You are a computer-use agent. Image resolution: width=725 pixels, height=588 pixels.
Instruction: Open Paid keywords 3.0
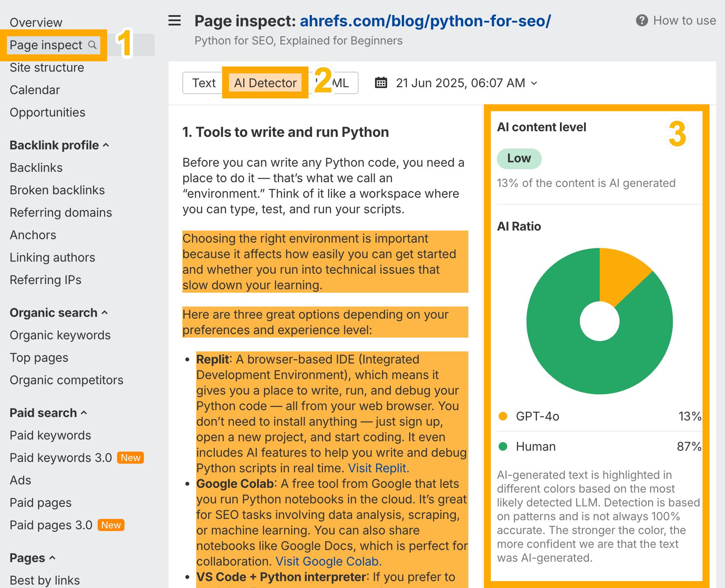click(x=60, y=458)
